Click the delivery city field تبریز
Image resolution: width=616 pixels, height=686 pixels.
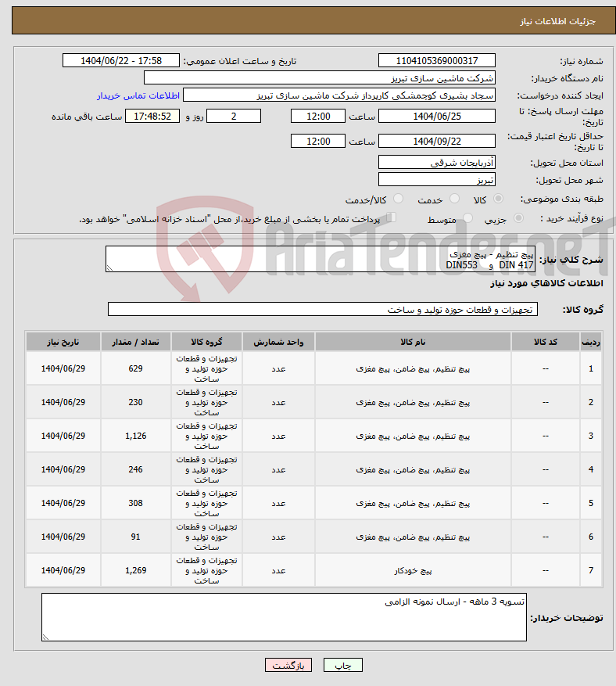pyautogui.click(x=437, y=179)
